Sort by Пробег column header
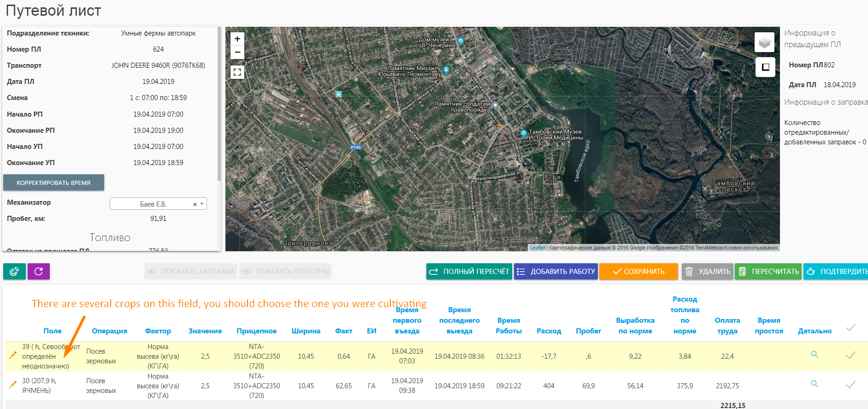The image size is (868, 409). point(589,331)
